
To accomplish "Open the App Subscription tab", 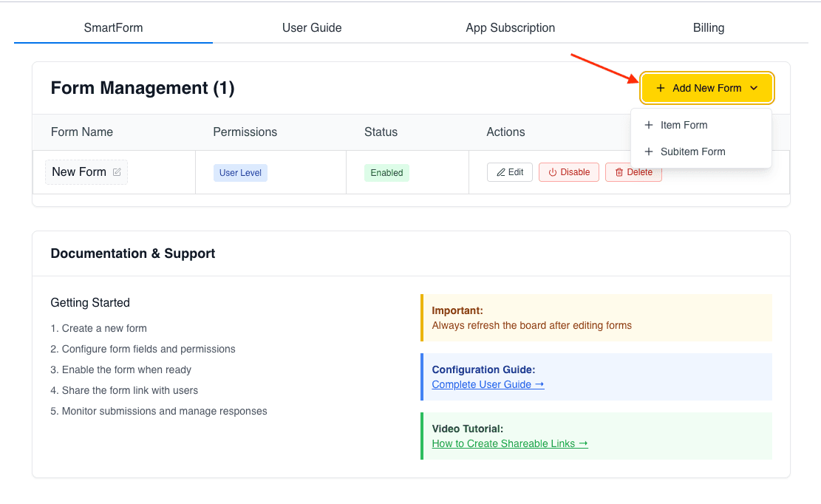I will coord(510,28).
